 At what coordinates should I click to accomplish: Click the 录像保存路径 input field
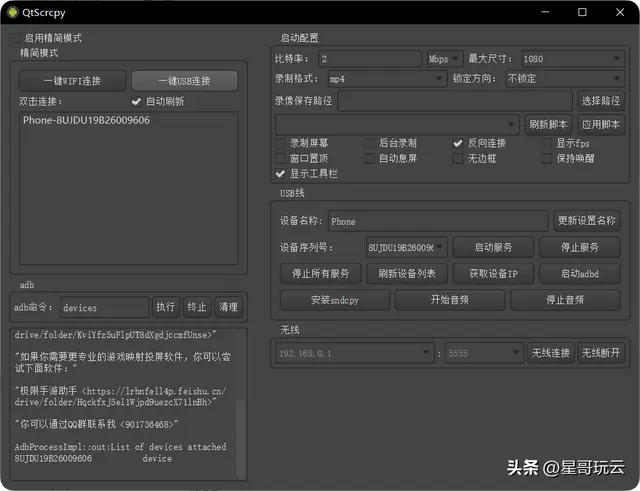point(455,101)
